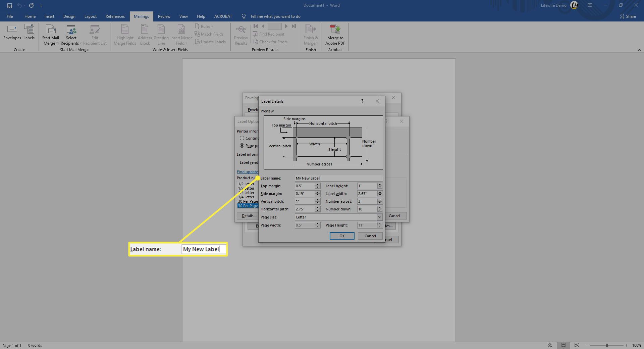Open the ACROBAT tab

[x=223, y=16]
